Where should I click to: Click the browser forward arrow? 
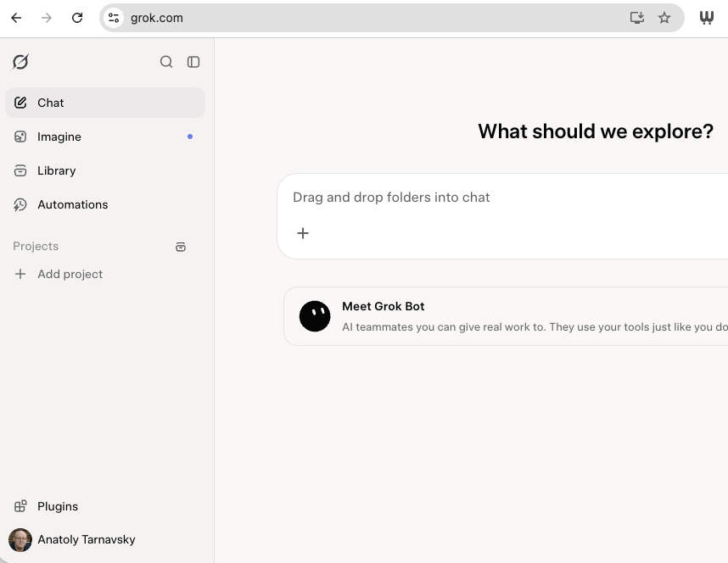47,18
